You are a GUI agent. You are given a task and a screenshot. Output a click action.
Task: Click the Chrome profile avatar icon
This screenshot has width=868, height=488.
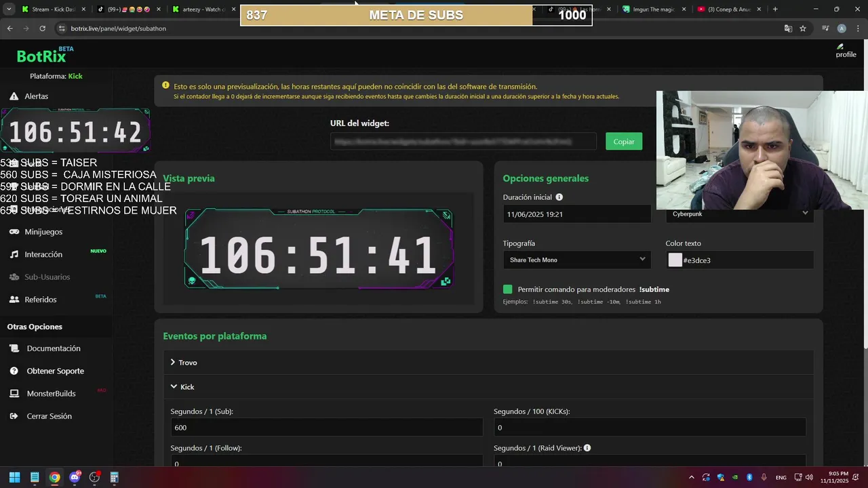click(x=842, y=28)
